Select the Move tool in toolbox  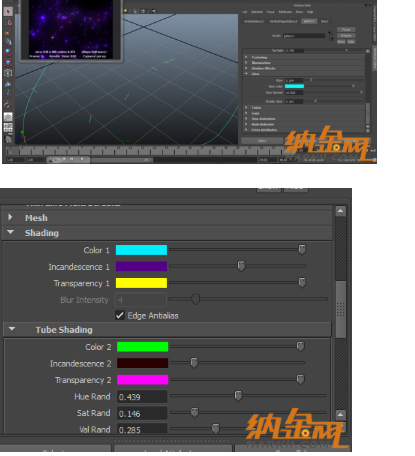click(8, 42)
